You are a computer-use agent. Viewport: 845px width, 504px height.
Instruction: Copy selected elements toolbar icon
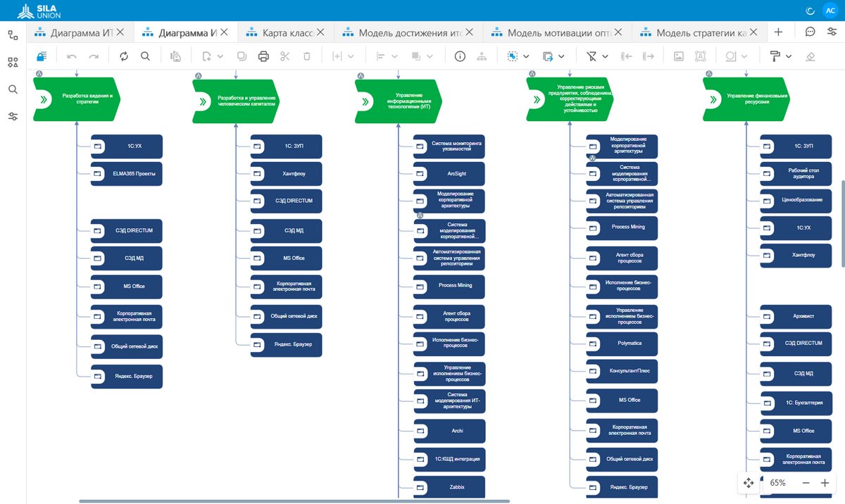[242, 56]
